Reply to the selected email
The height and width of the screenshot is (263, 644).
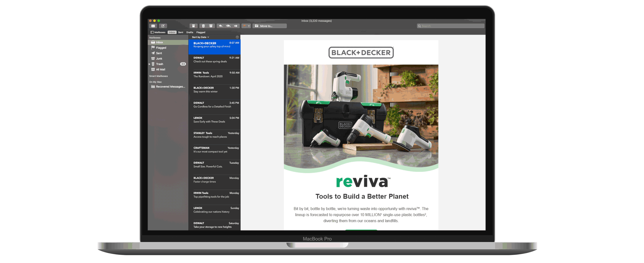221,26
